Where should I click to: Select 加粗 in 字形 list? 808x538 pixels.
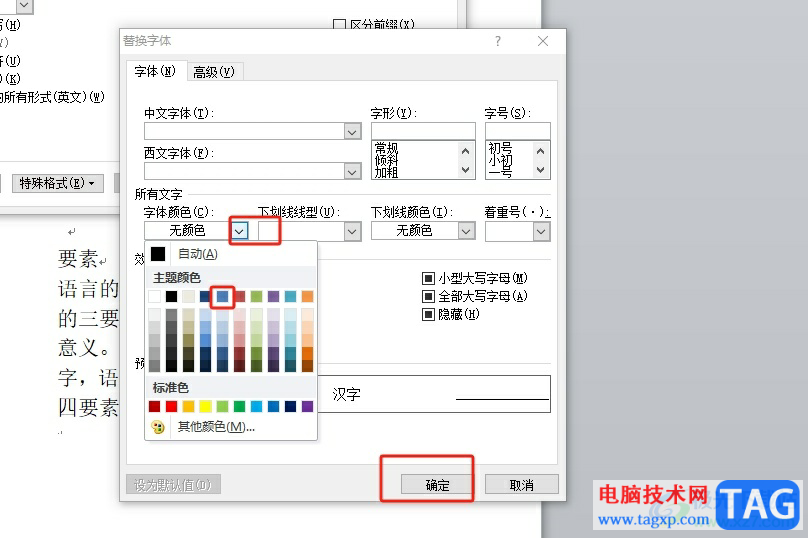(386, 173)
